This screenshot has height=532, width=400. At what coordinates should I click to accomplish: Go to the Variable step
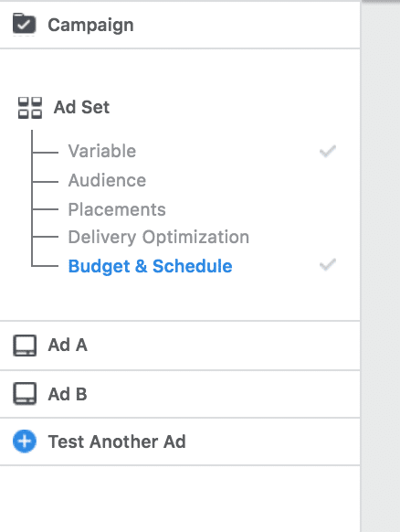102,151
